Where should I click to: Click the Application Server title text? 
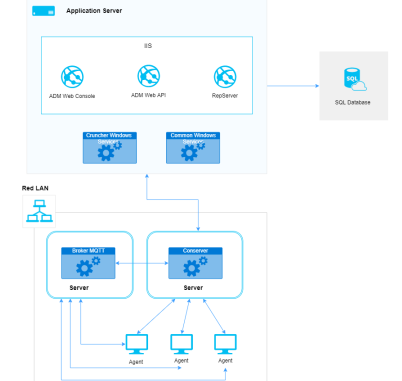click(94, 11)
